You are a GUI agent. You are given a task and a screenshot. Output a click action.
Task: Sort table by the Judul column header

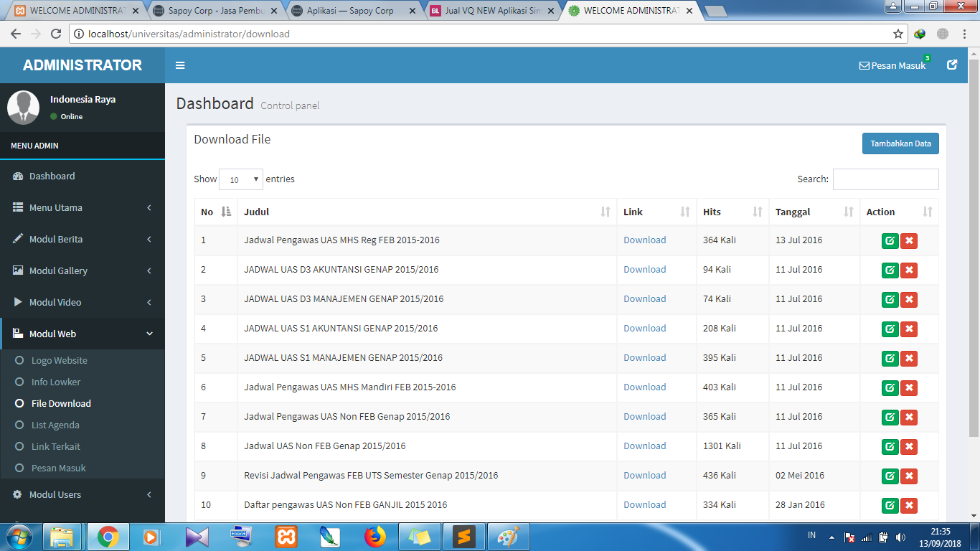point(427,212)
